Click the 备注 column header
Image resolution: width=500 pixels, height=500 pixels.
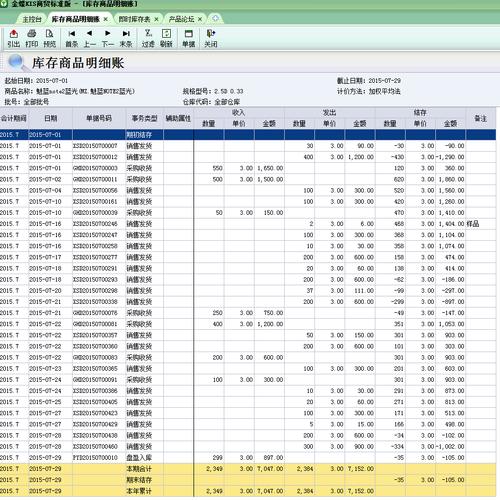[x=480, y=118]
